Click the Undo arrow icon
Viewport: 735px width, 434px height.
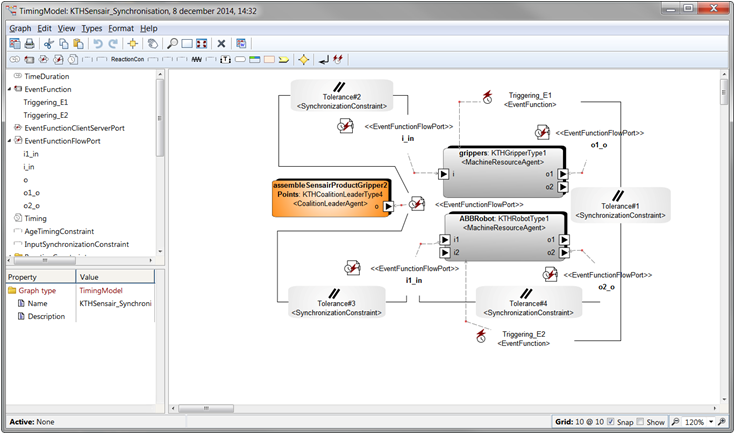(98, 44)
